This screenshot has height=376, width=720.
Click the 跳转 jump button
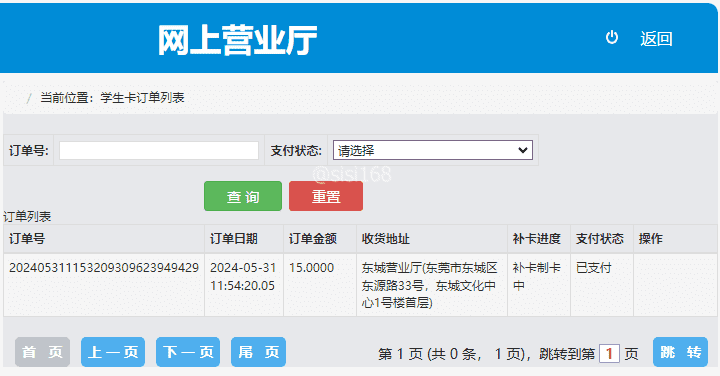681,352
